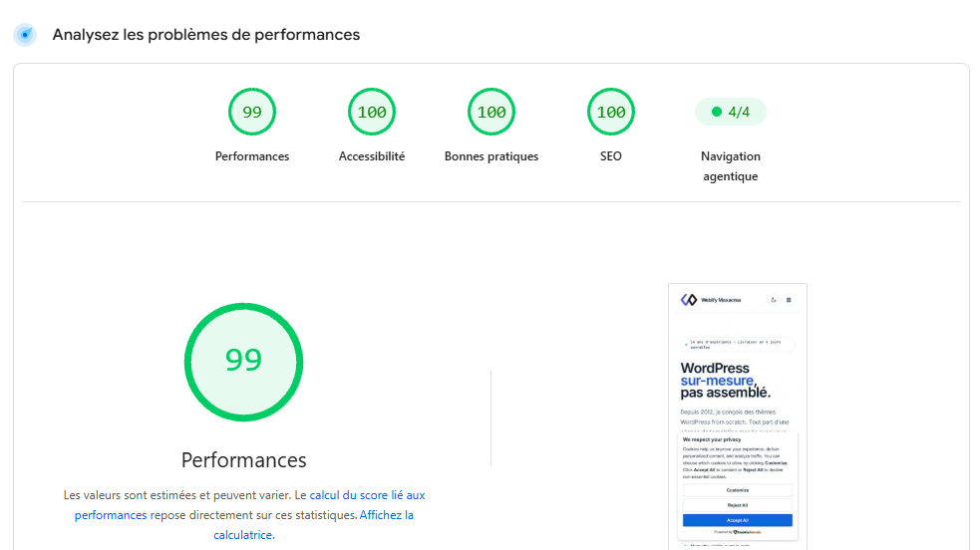The height and width of the screenshot is (550, 980).
Task: Select the Accessibilité score gauge showing 100
Action: pyautogui.click(x=372, y=112)
